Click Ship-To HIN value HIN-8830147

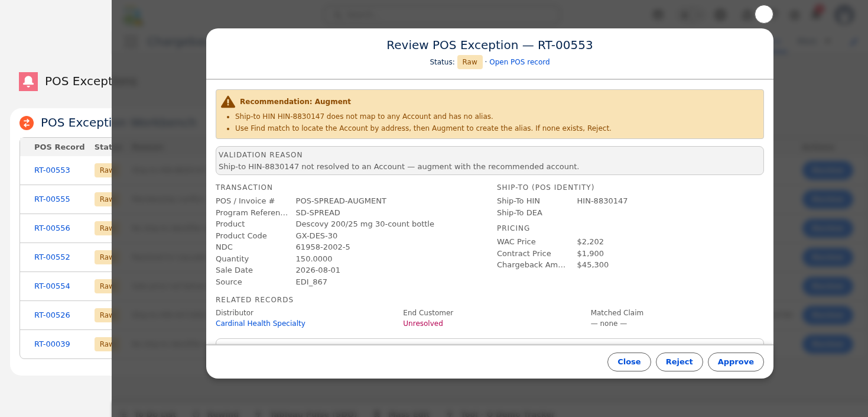tap(602, 201)
